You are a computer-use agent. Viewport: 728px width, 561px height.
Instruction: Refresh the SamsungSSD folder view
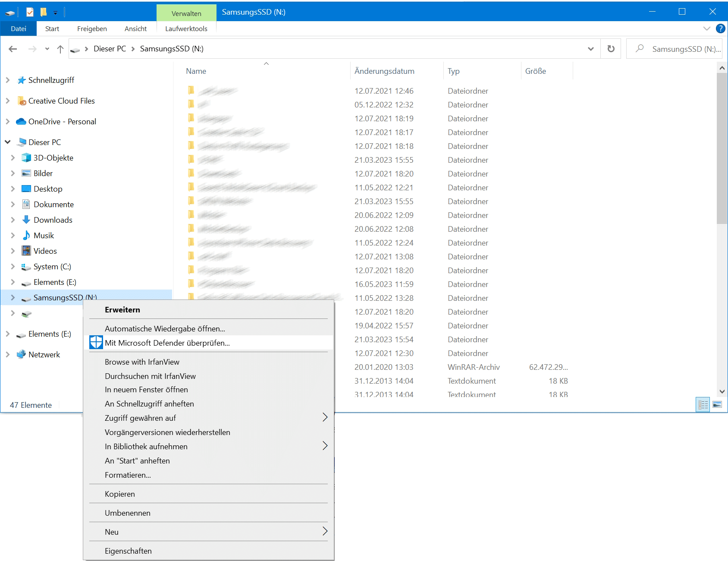point(611,49)
